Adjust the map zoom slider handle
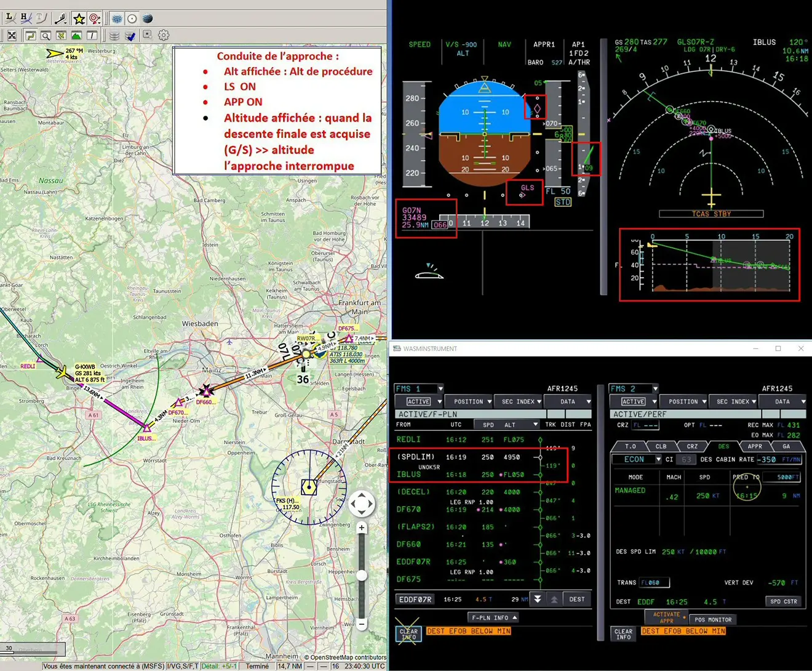 coord(362,576)
